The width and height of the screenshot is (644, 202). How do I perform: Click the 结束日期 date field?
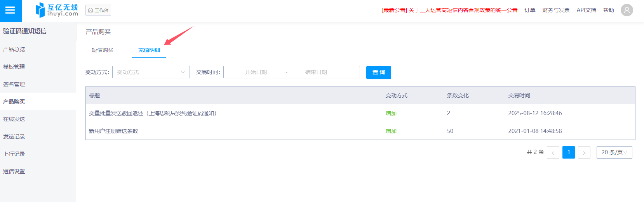(316, 72)
